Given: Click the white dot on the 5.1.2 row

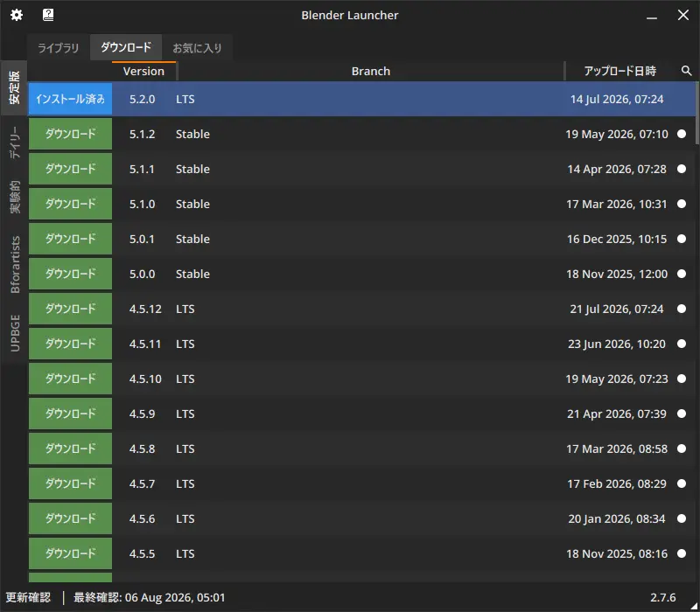Looking at the screenshot, I should pos(682,134).
